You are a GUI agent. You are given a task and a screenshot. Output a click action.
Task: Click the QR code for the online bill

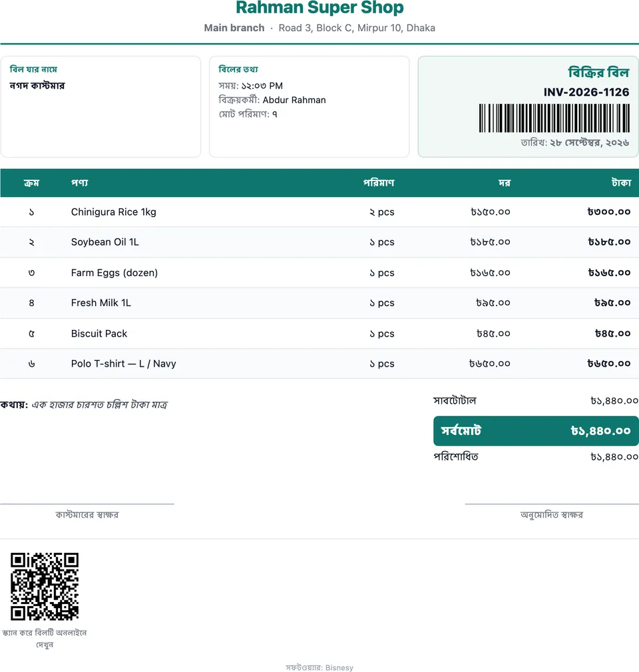click(45, 586)
